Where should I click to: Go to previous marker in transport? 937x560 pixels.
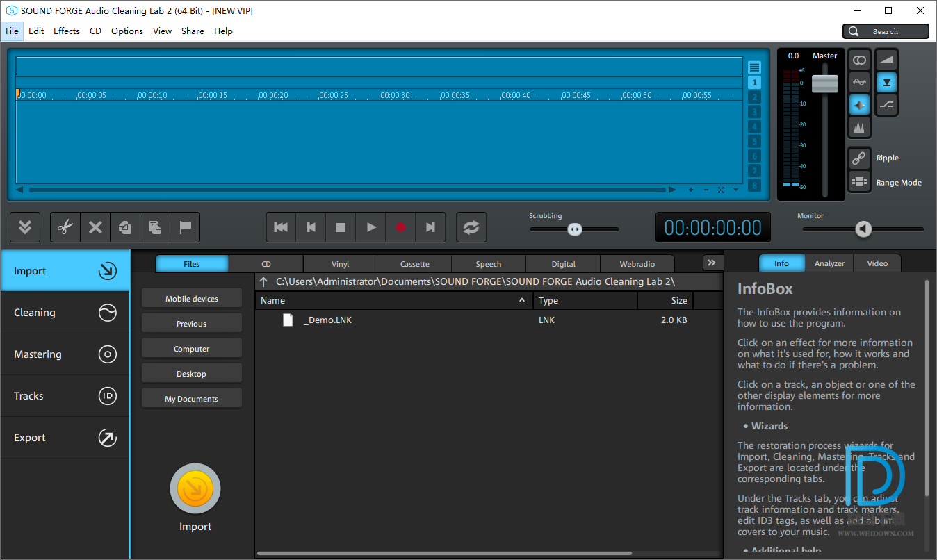(311, 227)
